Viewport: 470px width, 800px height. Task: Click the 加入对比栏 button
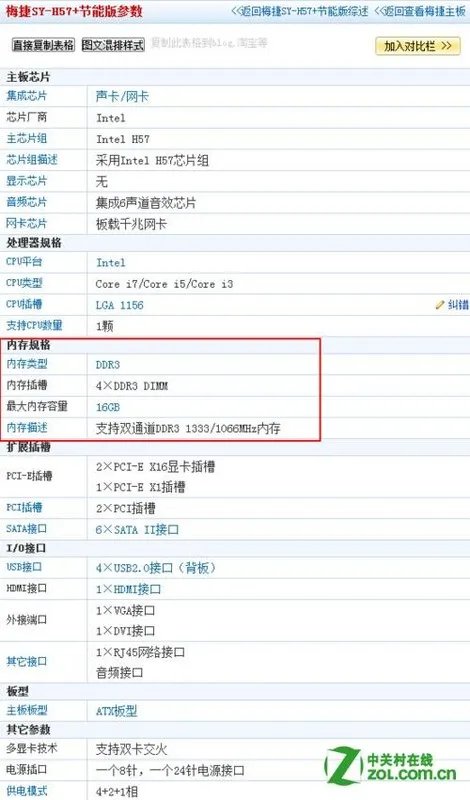[x=418, y=46]
